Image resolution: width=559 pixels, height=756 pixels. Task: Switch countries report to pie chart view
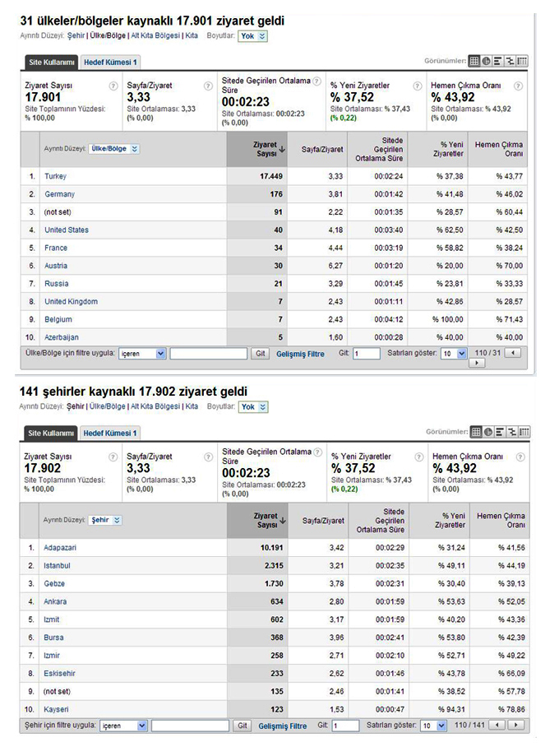[x=486, y=61]
